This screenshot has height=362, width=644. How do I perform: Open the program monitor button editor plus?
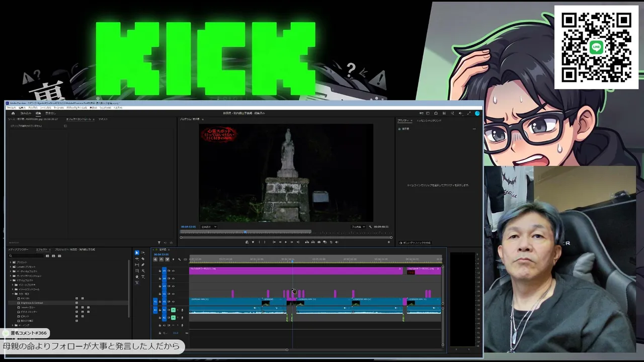click(388, 242)
